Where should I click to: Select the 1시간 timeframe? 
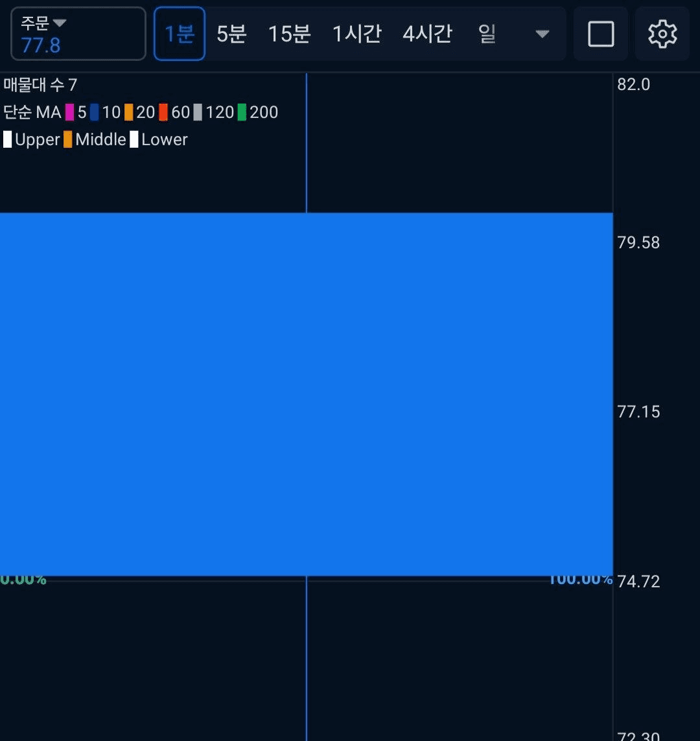[356, 34]
